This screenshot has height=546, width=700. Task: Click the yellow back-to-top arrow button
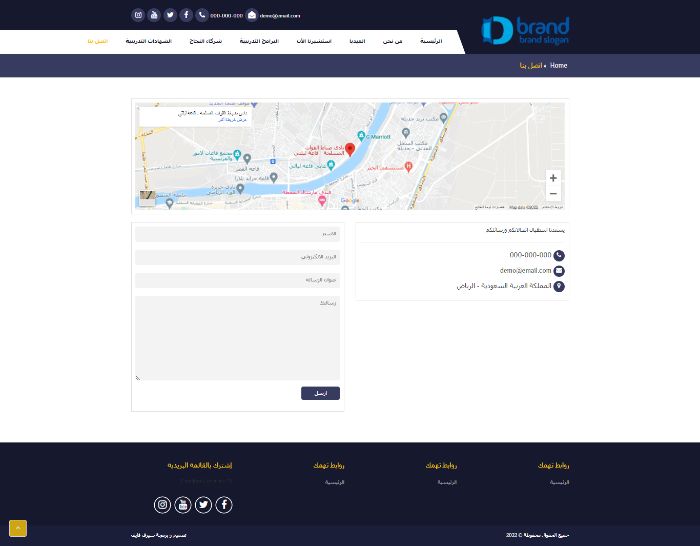(x=18, y=528)
